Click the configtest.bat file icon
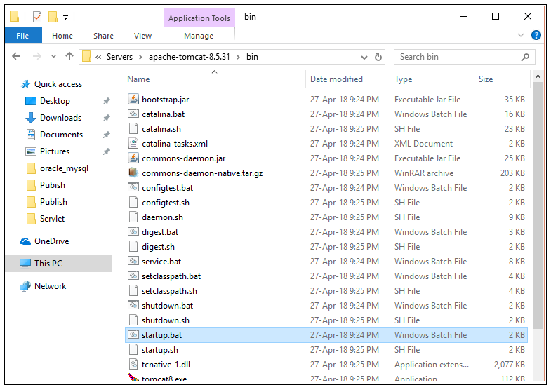551x392 pixels. (133, 188)
